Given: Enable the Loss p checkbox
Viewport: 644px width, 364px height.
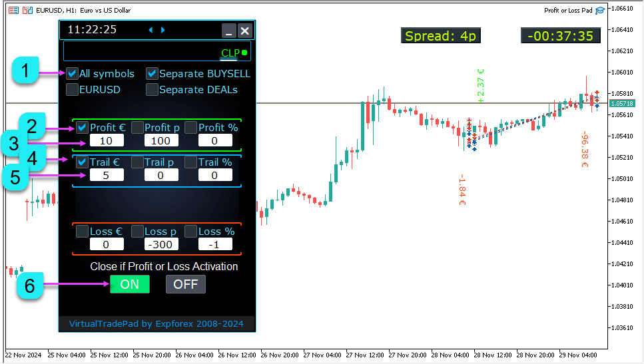Looking at the screenshot, I should [x=137, y=232].
